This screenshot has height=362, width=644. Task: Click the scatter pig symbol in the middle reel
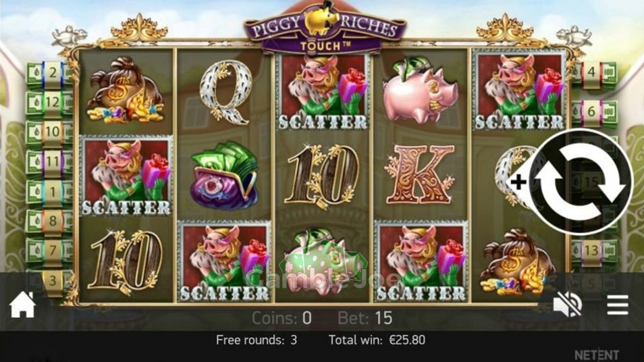322,91
